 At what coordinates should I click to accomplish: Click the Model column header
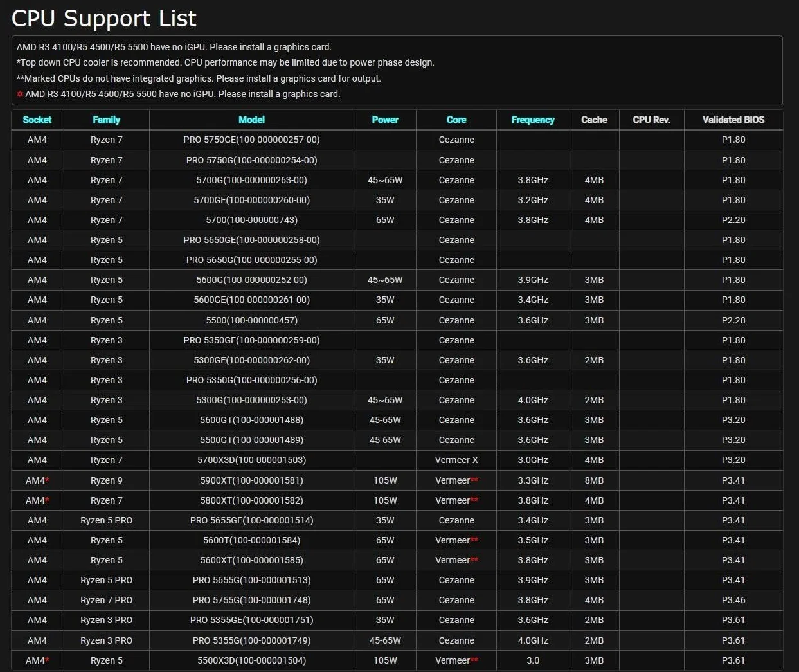(x=251, y=120)
